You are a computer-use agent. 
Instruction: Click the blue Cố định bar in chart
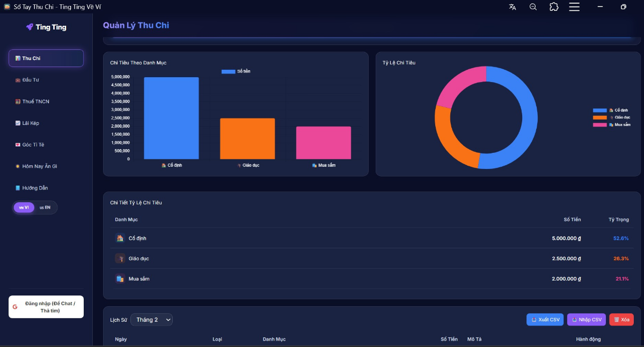[171, 118]
